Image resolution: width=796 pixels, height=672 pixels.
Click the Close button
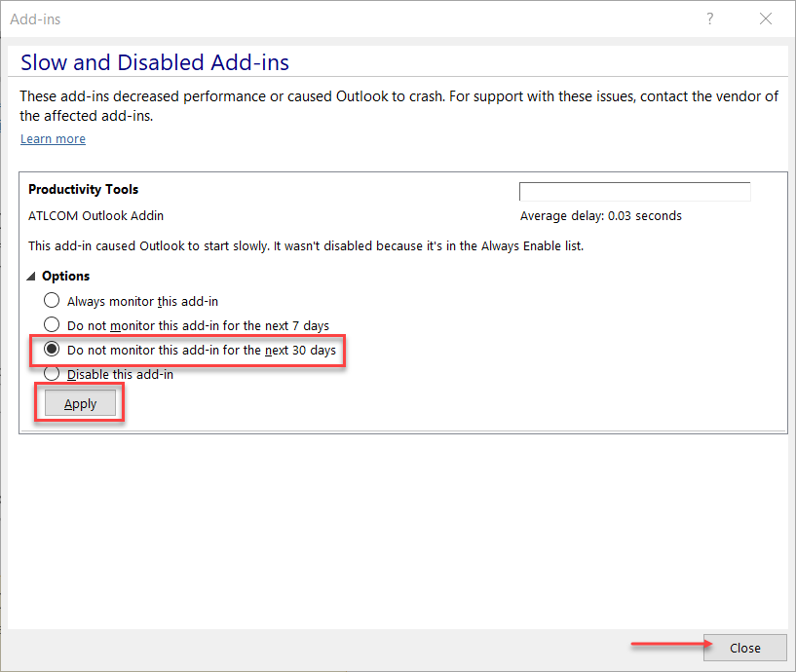744,648
